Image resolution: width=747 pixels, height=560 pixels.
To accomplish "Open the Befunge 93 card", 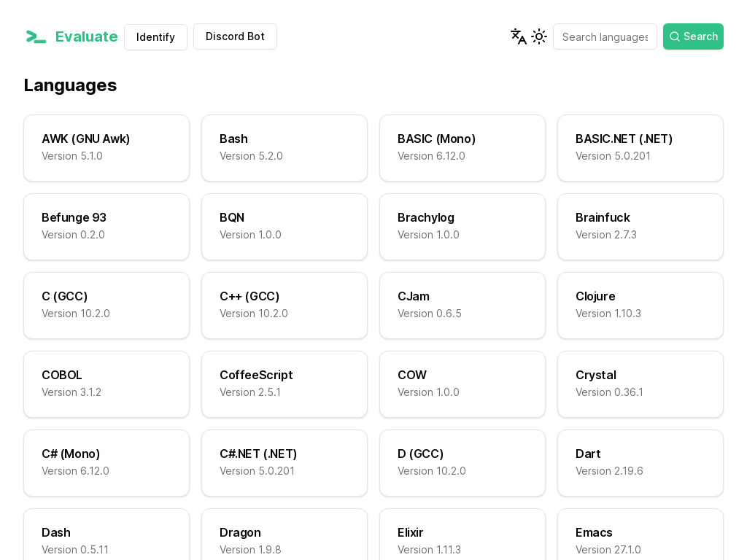I will pos(107,227).
